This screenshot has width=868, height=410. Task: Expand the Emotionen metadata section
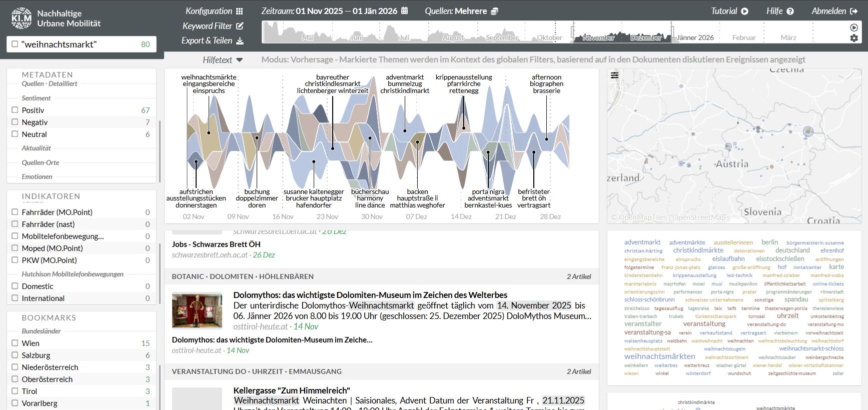37,176
